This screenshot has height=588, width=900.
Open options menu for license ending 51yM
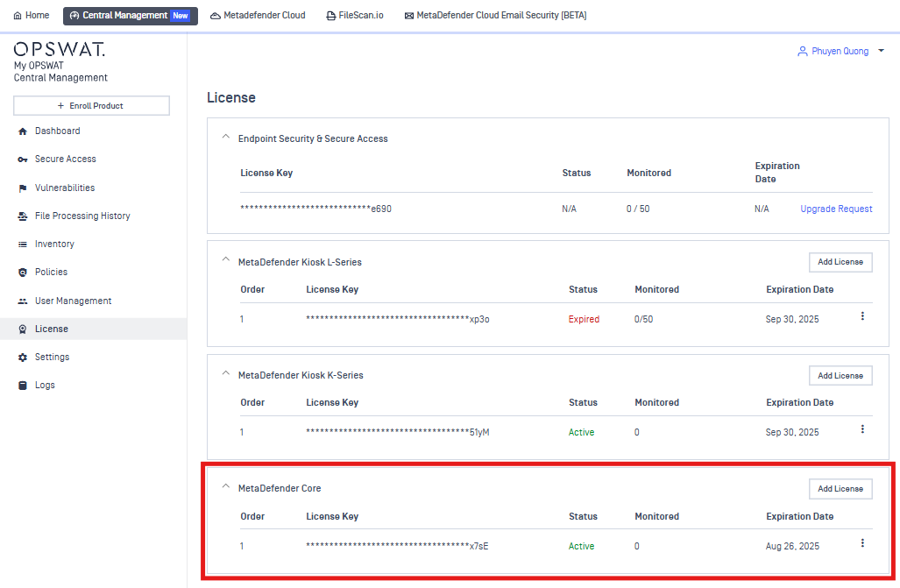[862, 429]
